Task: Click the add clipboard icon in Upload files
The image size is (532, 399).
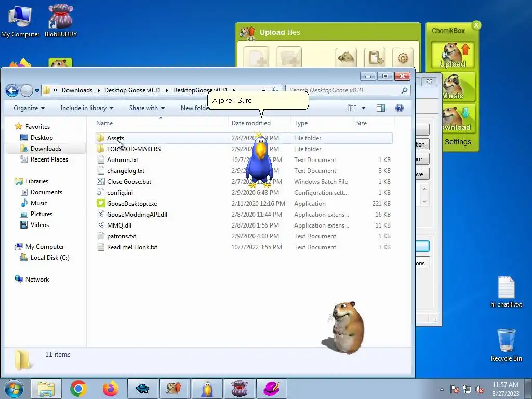Action: point(375,57)
